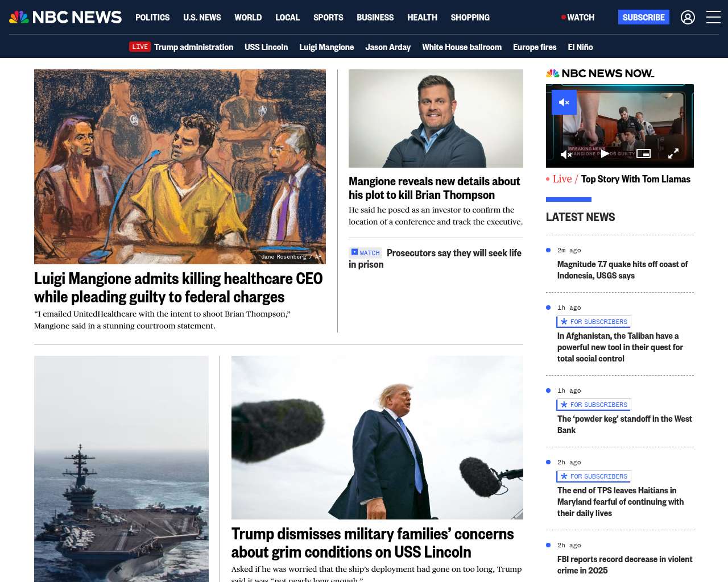Open the USS Lincoln trending topic
The image size is (728, 582).
click(266, 47)
